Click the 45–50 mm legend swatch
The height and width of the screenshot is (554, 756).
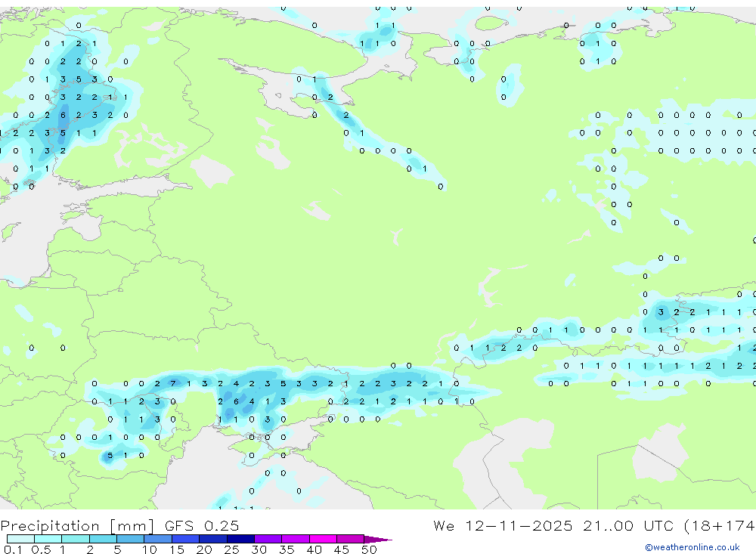(x=351, y=539)
